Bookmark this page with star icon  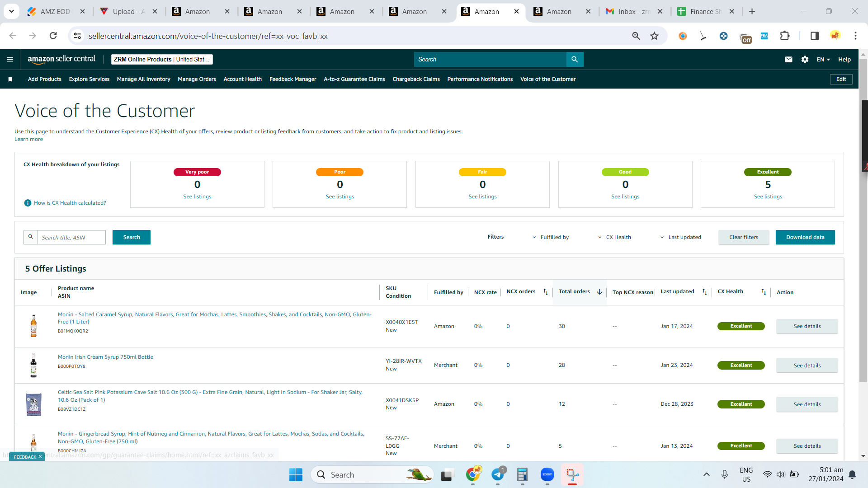[x=654, y=36]
